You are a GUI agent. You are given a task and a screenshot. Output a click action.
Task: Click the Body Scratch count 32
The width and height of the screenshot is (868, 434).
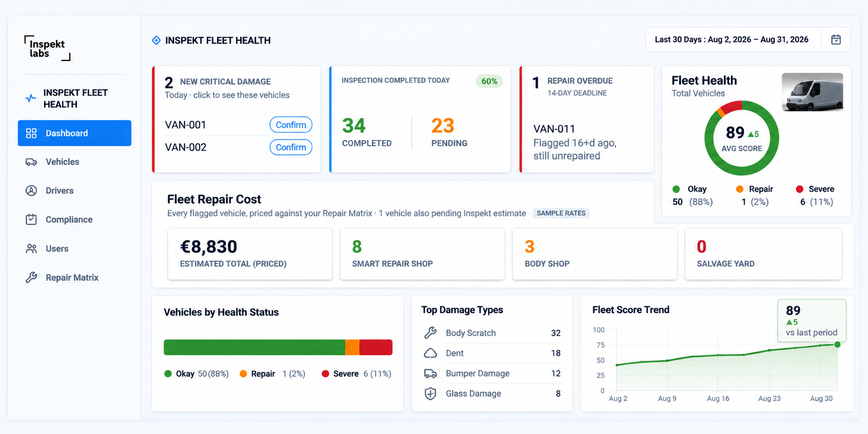point(556,333)
